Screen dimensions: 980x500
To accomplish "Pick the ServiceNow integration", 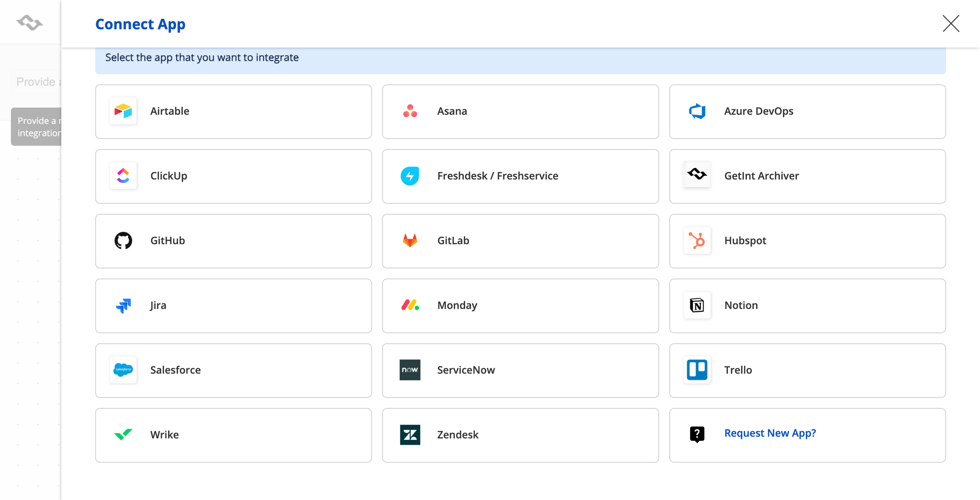I will pos(521,370).
